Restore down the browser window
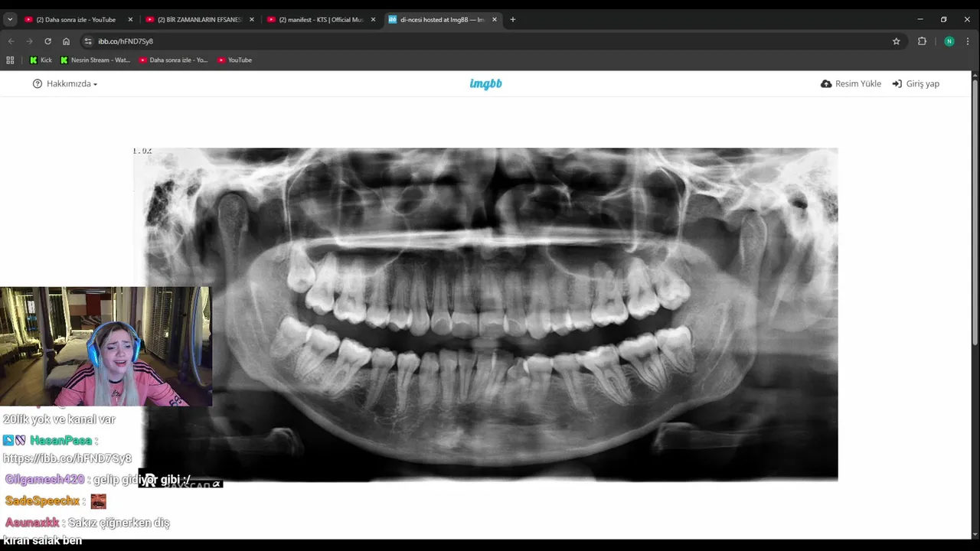The height and width of the screenshot is (551, 980). (x=944, y=19)
